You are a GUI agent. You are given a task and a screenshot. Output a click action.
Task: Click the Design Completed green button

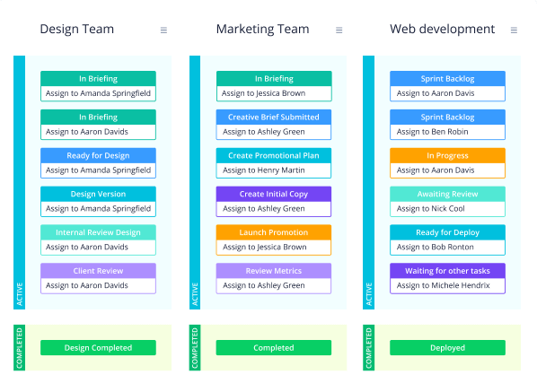pos(98,347)
